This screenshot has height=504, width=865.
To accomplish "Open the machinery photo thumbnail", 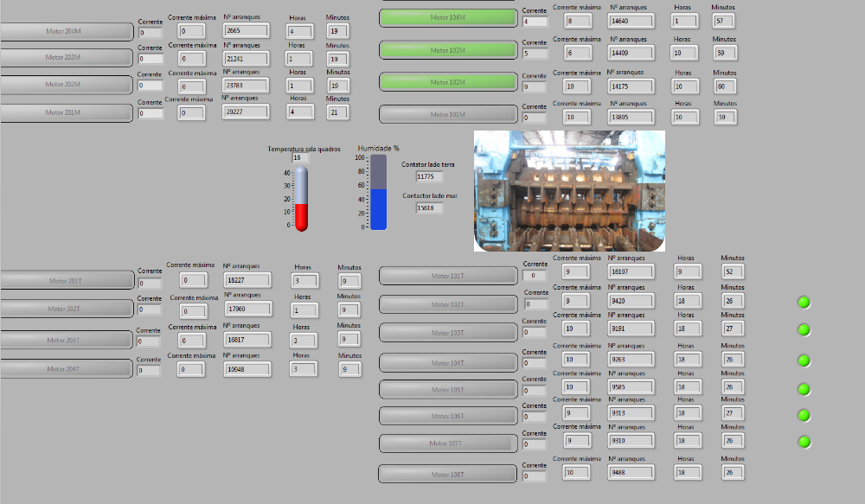I will point(569,191).
